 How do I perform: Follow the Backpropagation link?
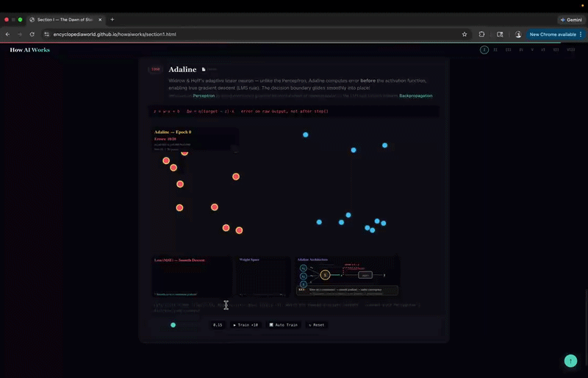(415, 96)
